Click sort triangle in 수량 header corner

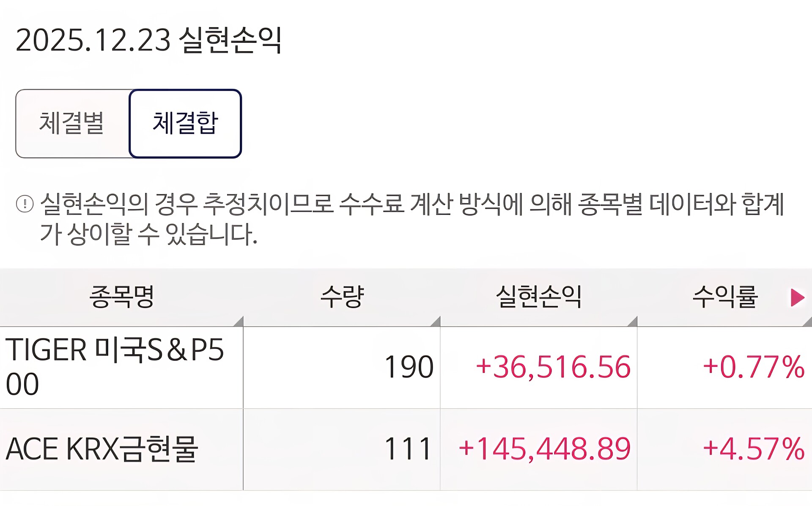(435, 322)
